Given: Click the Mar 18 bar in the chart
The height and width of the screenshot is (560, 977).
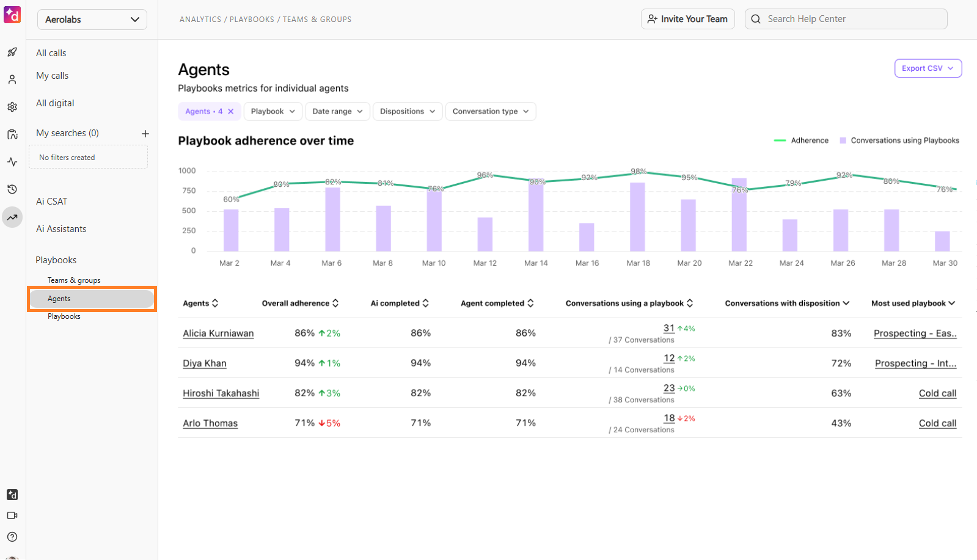Looking at the screenshot, I should [x=638, y=217].
